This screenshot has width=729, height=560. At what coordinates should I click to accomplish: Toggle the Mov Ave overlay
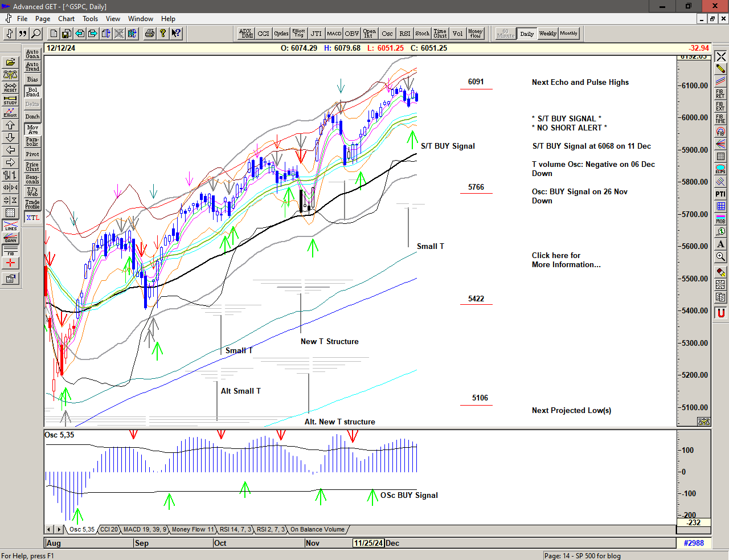pos(32,129)
